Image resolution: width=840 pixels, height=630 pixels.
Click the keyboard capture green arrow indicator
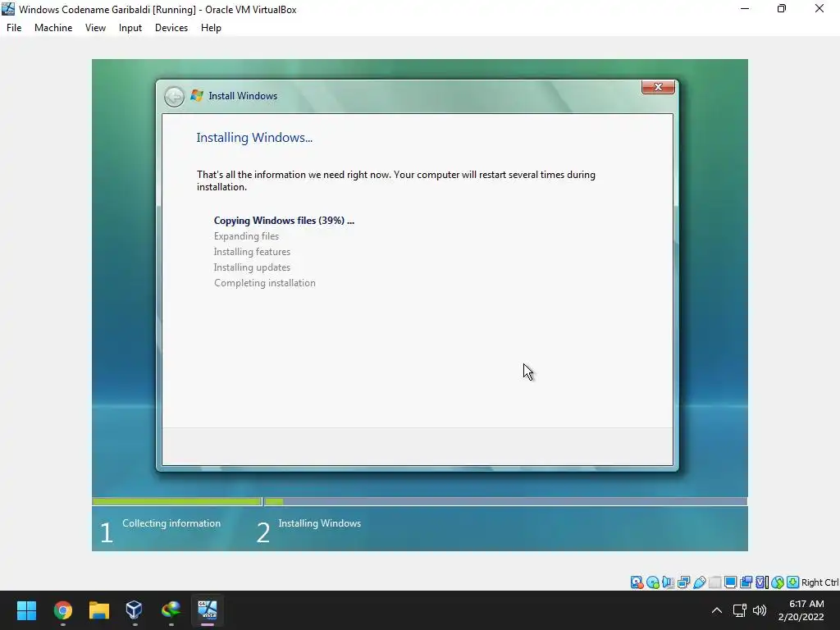793,582
